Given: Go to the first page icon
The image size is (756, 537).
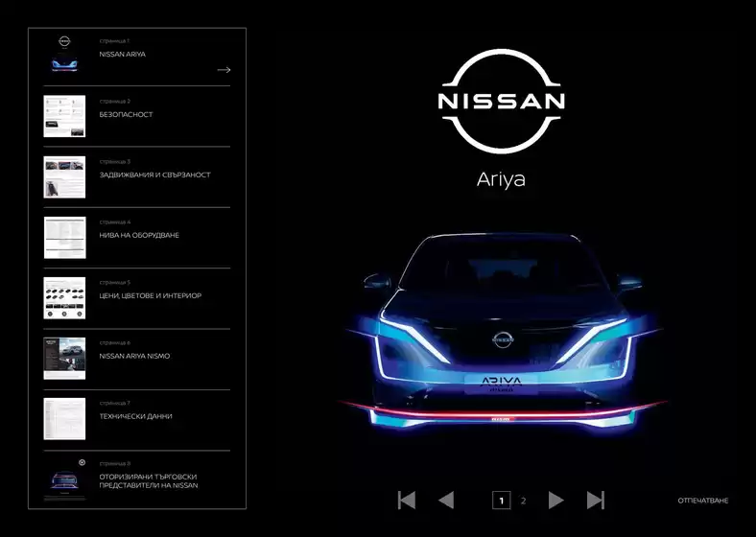Looking at the screenshot, I should (407, 500).
